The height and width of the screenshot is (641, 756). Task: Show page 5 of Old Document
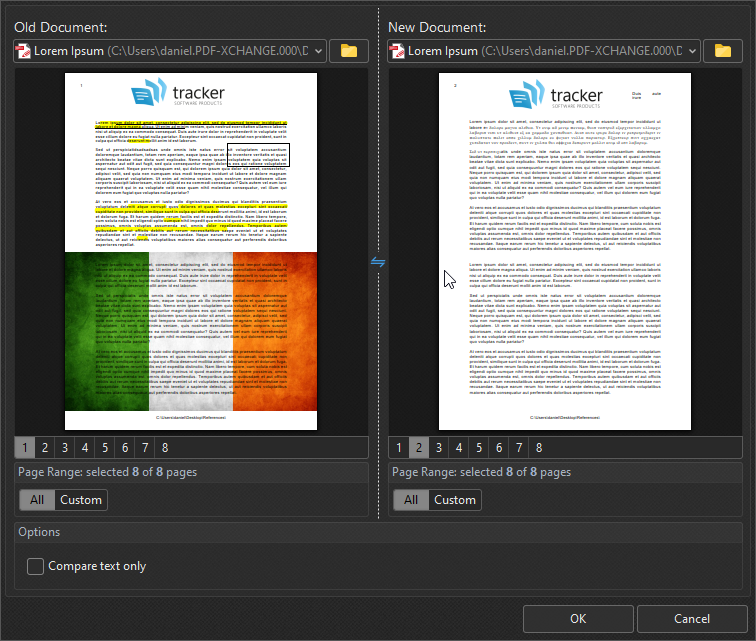coord(105,448)
